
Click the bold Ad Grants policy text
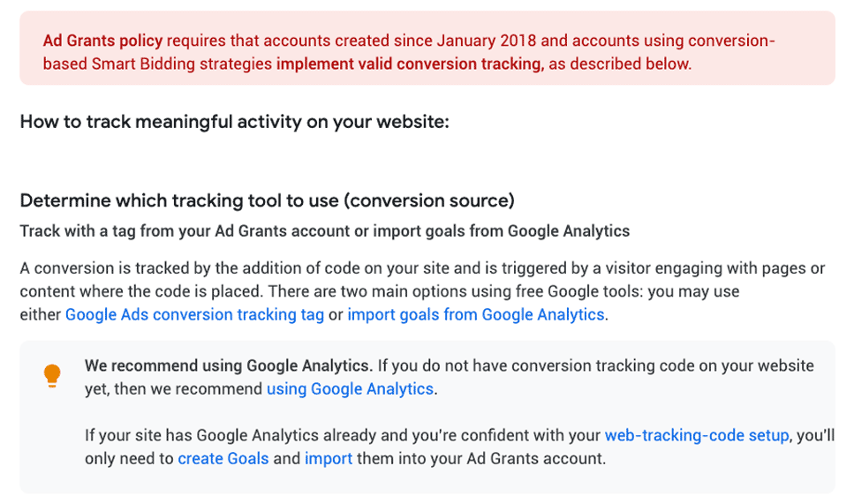click(x=103, y=41)
